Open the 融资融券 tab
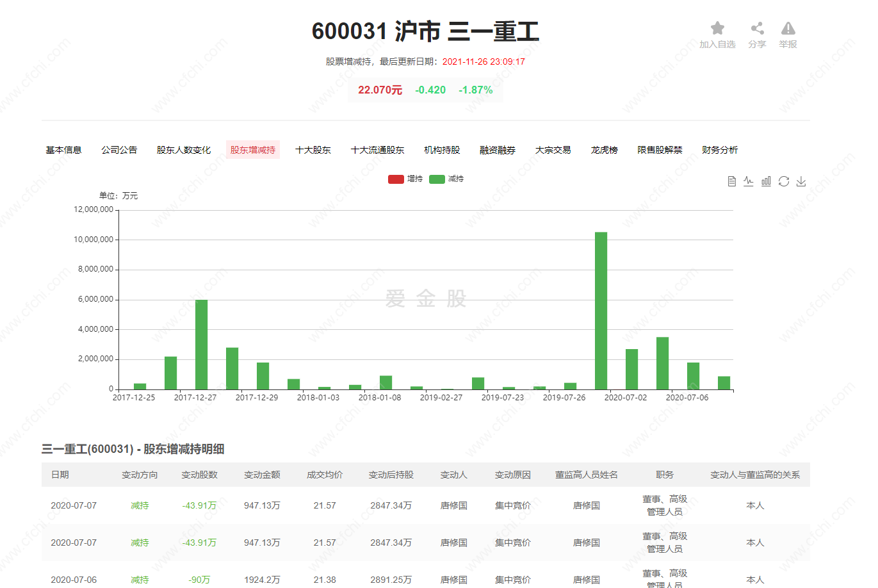The width and height of the screenshot is (878, 588). pos(498,150)
